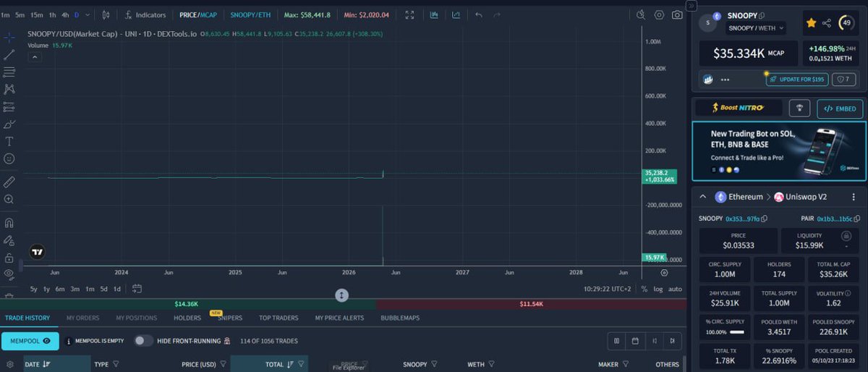This screenshot has height=372, width=868.
Task: Select the ruler measure tool
Action: point(9,181)
